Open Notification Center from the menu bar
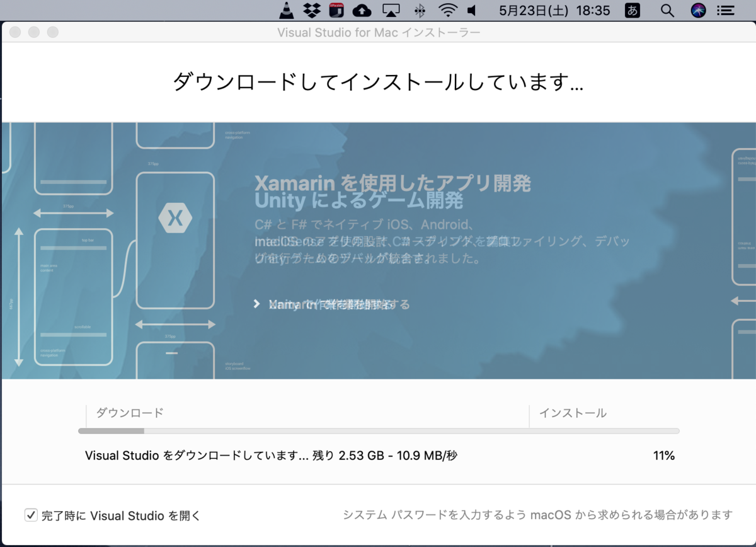The image size is (756, 547). (726, 10)
